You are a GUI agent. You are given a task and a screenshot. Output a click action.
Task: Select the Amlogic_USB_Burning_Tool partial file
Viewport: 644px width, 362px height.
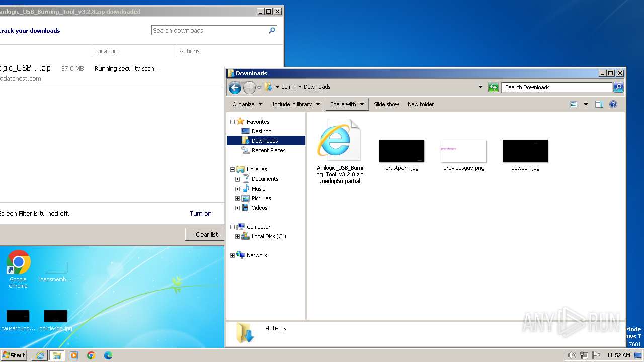pos(340,151)
